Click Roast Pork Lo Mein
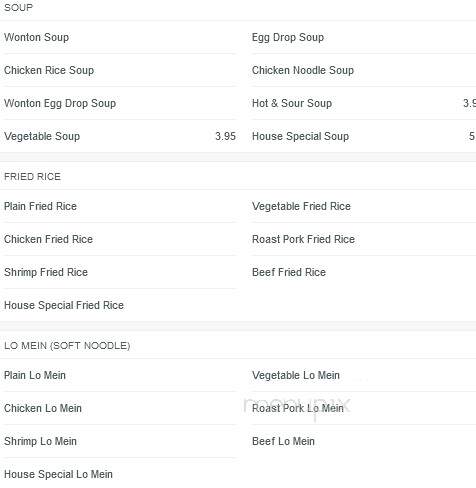476x488 pixels. click(298, 408)
